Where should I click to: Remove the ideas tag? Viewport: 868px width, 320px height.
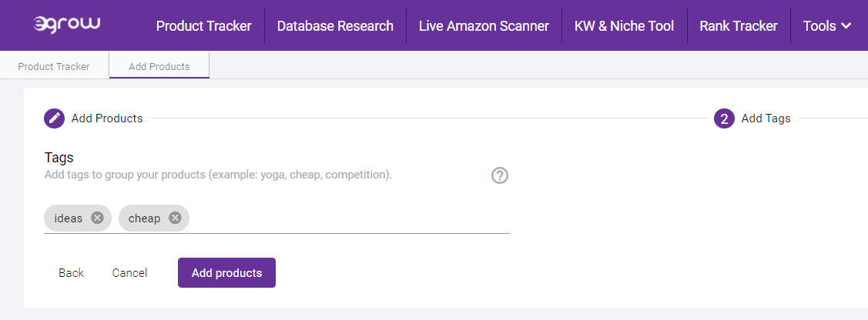[x=97, y=218]
